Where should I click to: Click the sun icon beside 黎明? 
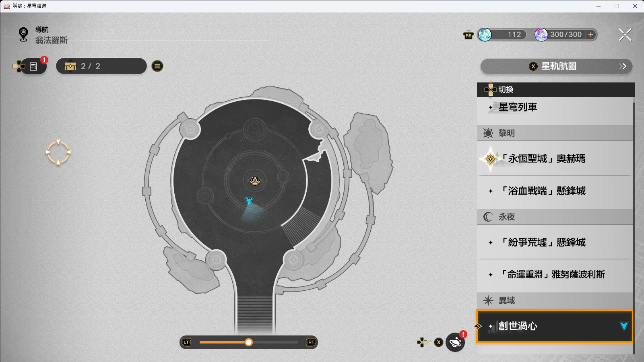point(488,133)
